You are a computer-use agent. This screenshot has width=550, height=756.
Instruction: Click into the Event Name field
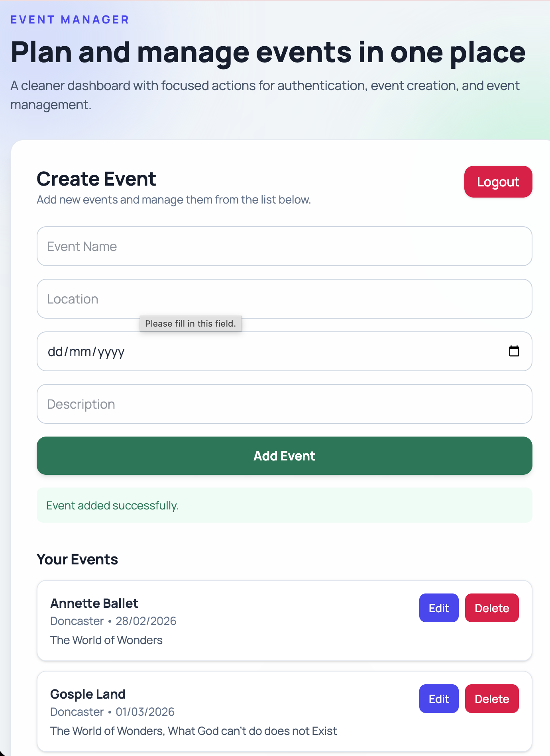pos(285,246)
